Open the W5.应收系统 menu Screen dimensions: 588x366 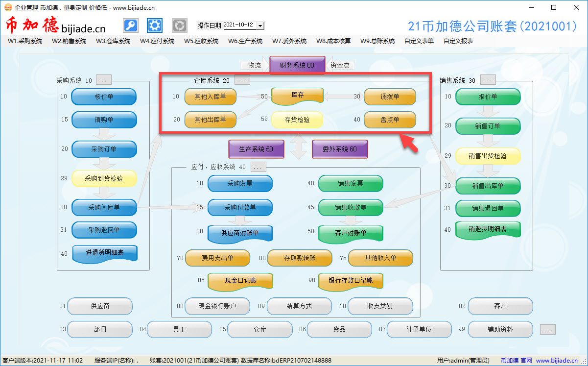click(201, 41)
